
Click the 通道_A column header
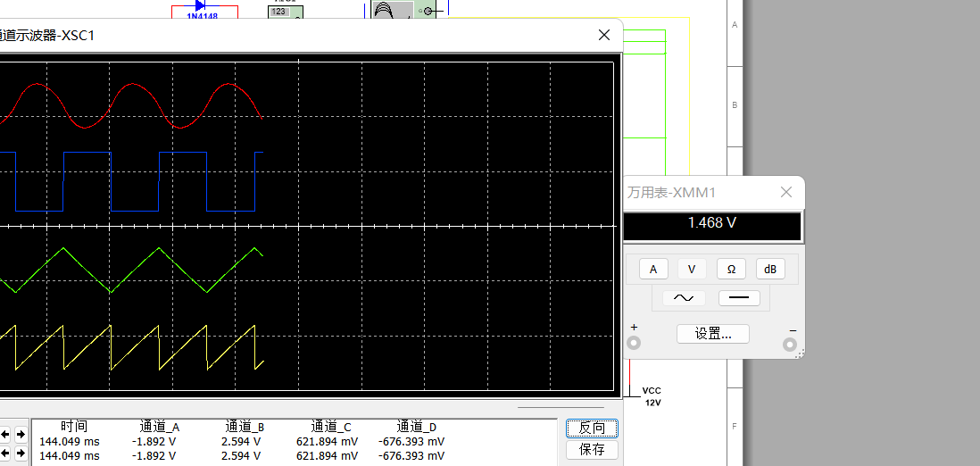point(160,428)
